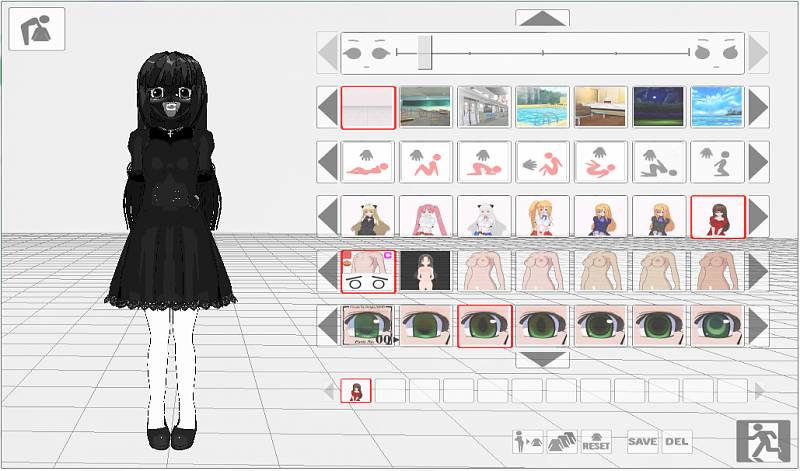Click the top-left character view icon
The image size is (800, 471).
coord(37,29)
